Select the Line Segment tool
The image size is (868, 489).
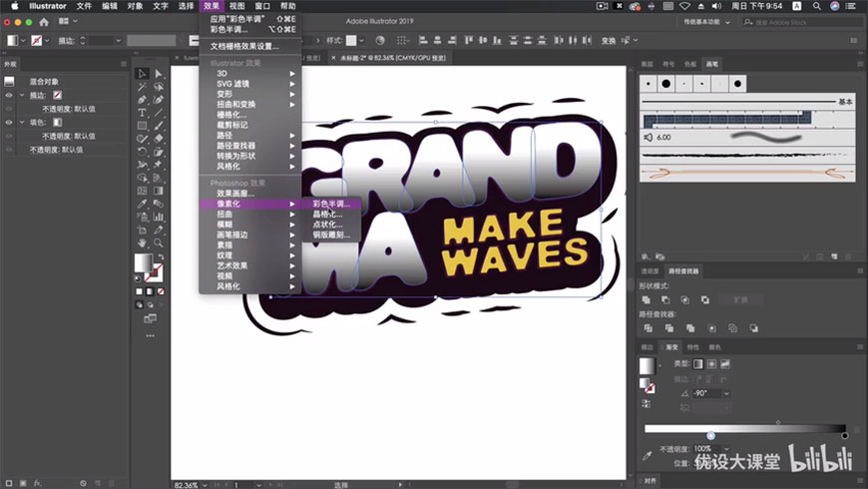click(x=159, y=113)
